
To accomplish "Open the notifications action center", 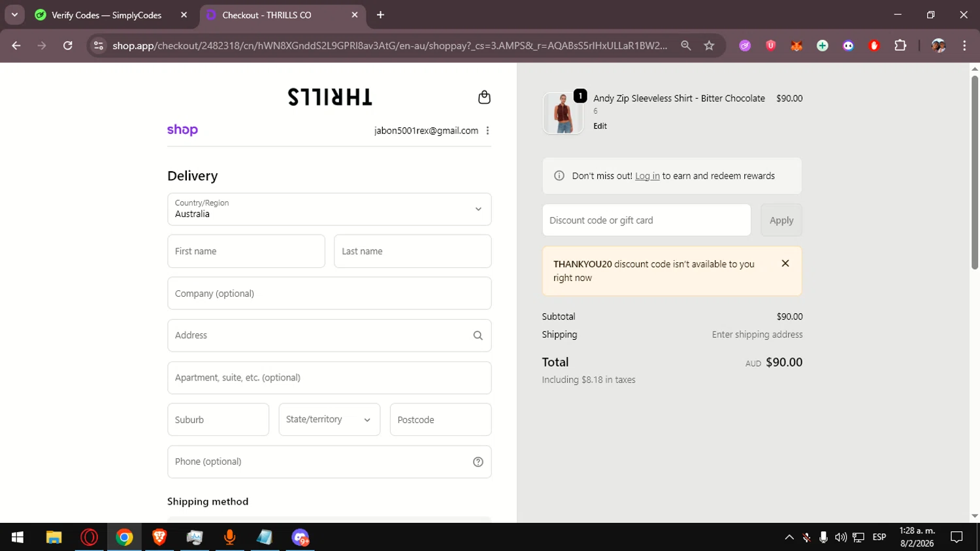I will [956, 537].
